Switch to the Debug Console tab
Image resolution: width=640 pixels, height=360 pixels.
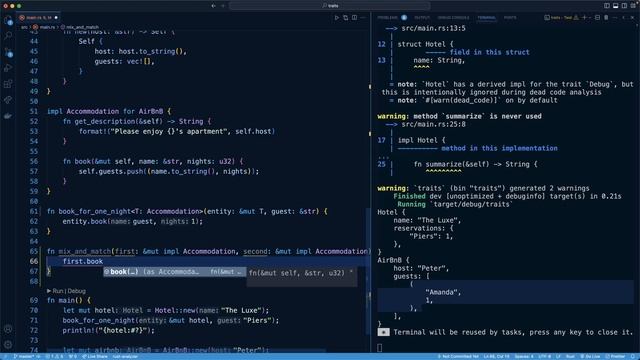click(453, 18)
